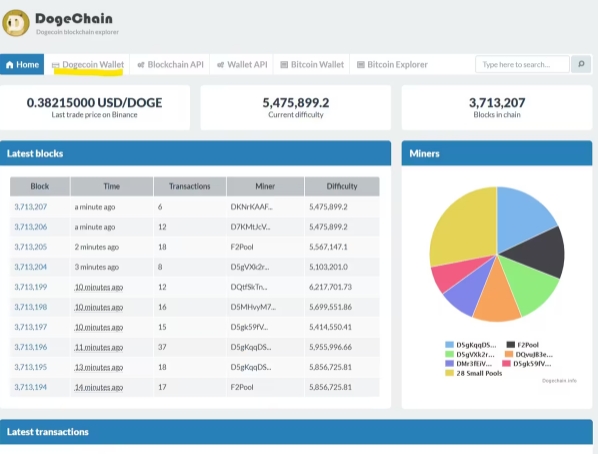Open the Home tab

[x=22, y=64]
